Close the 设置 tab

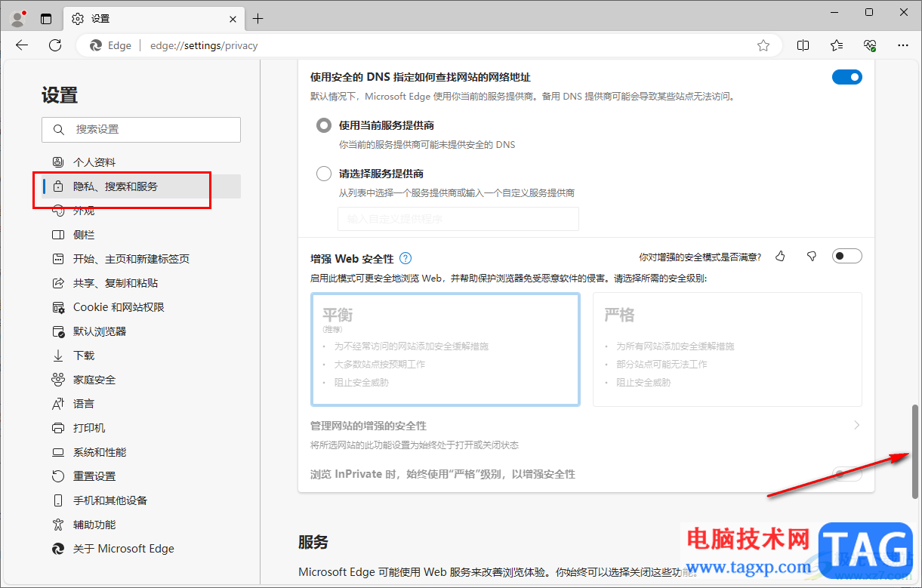point(233,19)
